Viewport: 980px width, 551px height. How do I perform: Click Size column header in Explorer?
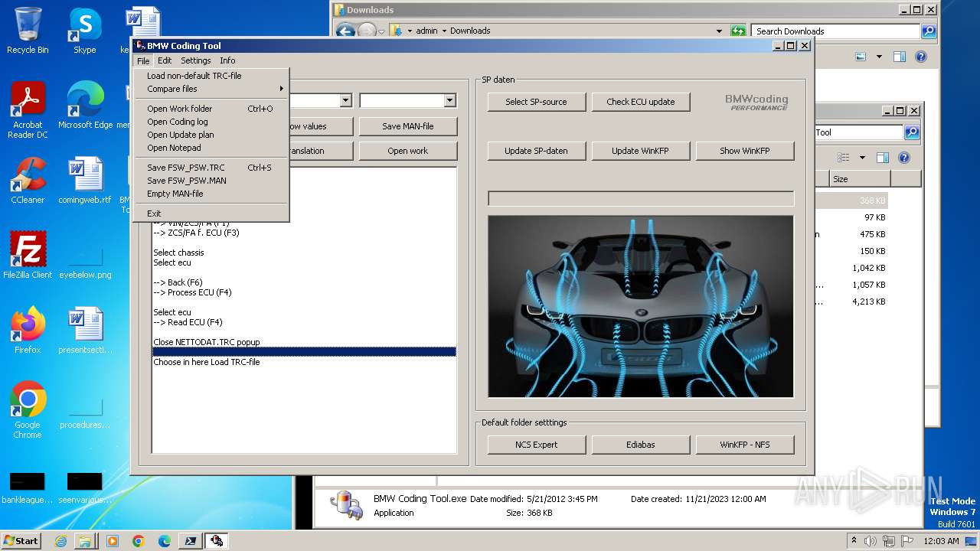860,179
